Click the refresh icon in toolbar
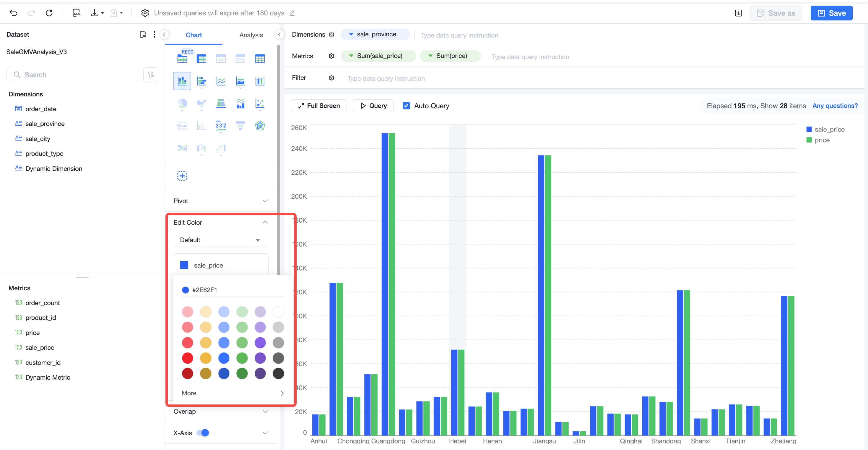The height and width of the screenshot is (450, 868). click(49, 13)
